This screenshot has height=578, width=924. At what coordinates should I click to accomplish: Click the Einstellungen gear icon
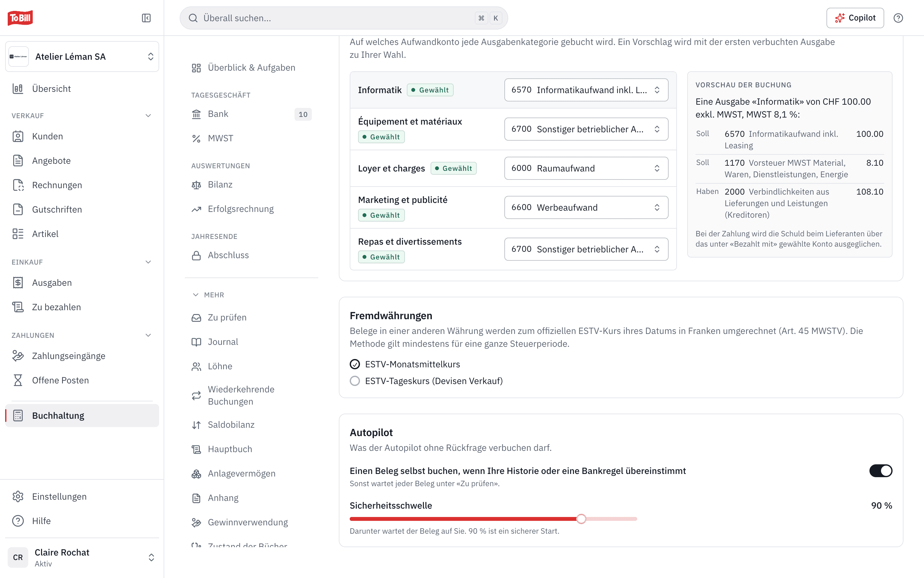18,496
